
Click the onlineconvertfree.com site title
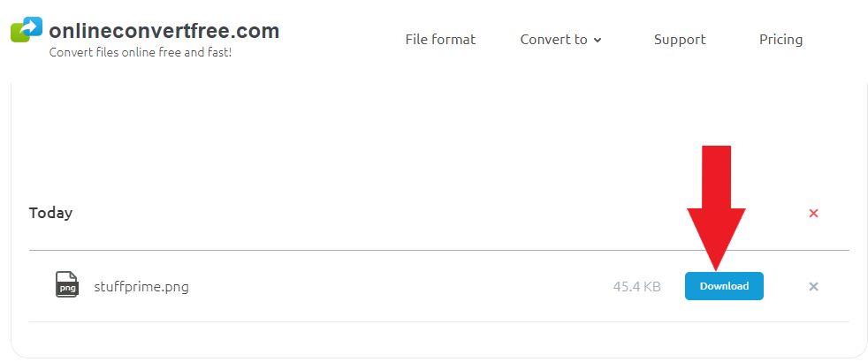pos(164,31)
